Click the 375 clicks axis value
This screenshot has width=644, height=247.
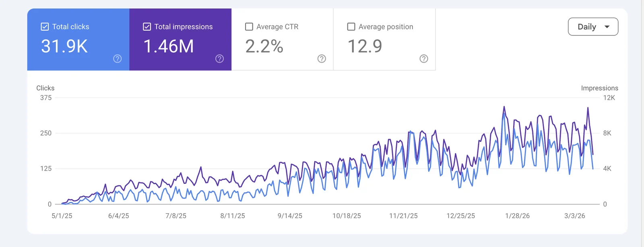point(46,98)
